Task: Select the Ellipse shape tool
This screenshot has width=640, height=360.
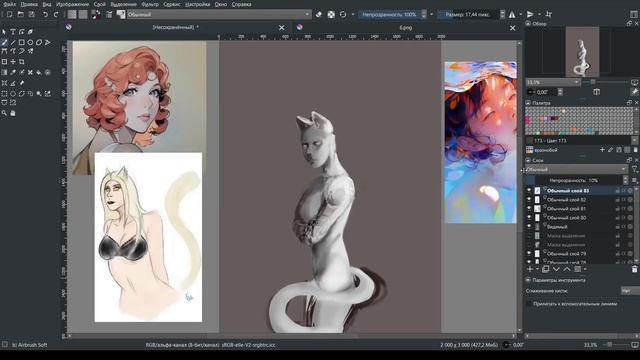Action: click(x=30, y=42)
